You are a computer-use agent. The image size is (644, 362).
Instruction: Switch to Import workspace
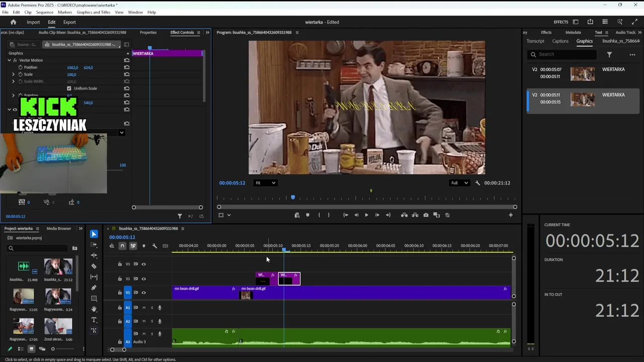point(33,22)
